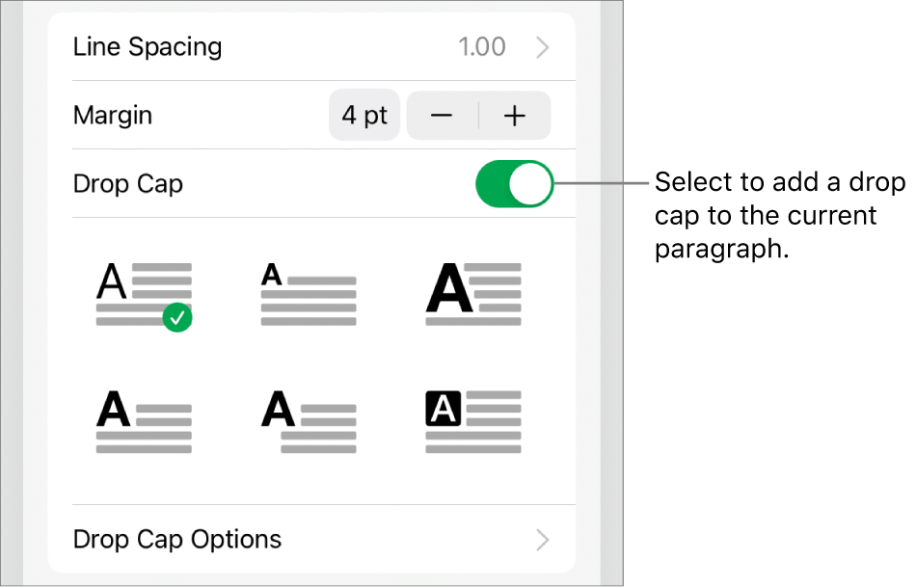This screenshot has width=916, height=588.
Task: Choose the small raised-cap style above text lines
Action: tap(309, 294)
